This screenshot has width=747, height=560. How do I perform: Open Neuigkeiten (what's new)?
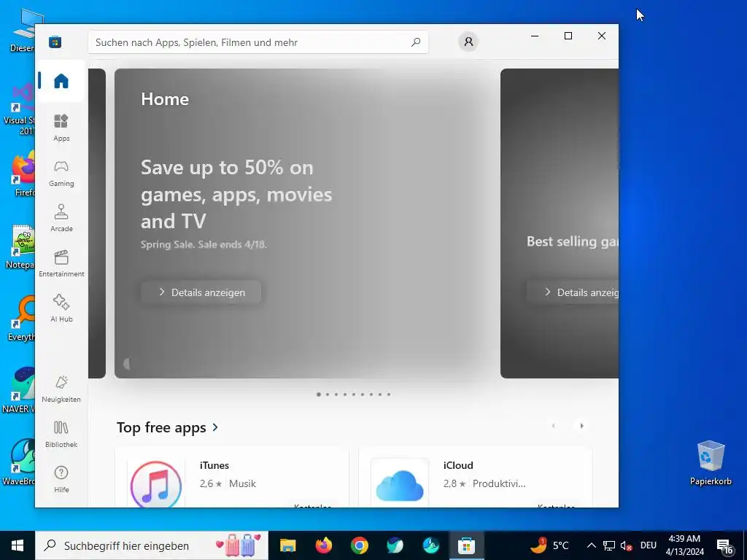(x=61, y=389)
